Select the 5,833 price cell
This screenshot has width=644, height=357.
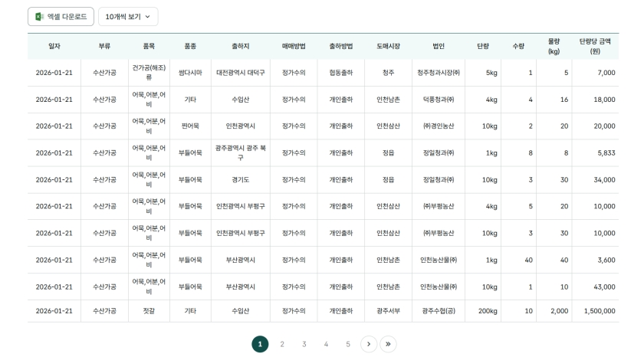point(595,152)
